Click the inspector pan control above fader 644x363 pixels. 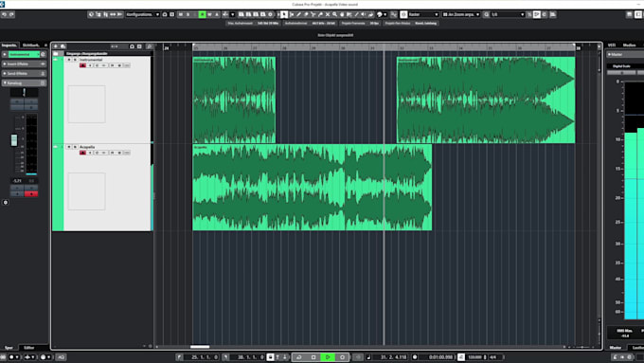(24, 92)
